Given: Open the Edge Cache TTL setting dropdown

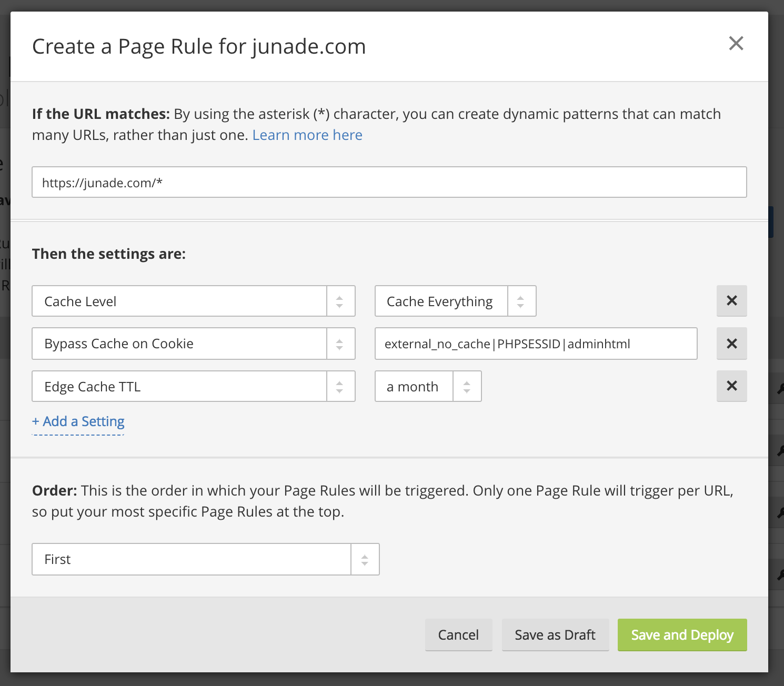Looking at the screenshot, I should (x=194, y=386).
